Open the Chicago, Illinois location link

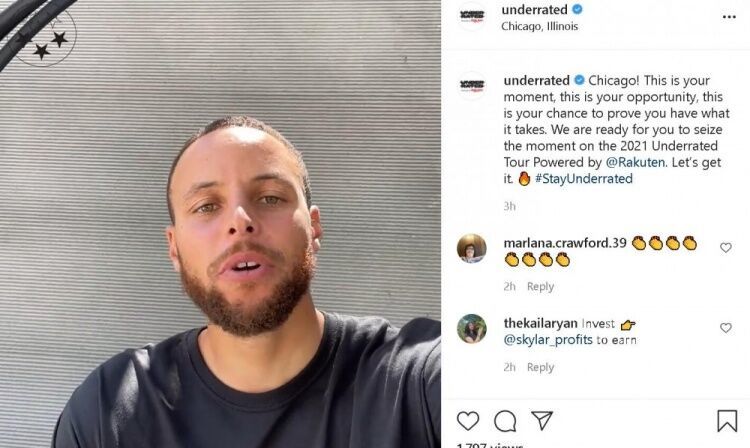[540, 26]
